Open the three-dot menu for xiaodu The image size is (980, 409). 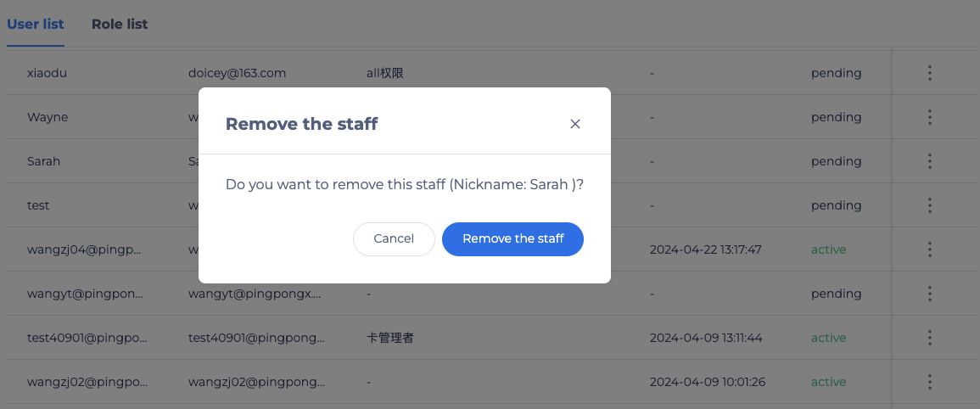click(x=930, y=73)
